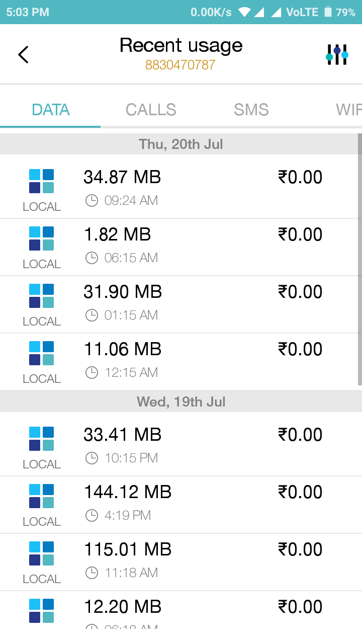Open the filter sliders icon
The width and height of the screenshot is (362, 644).
coord(337,54)
